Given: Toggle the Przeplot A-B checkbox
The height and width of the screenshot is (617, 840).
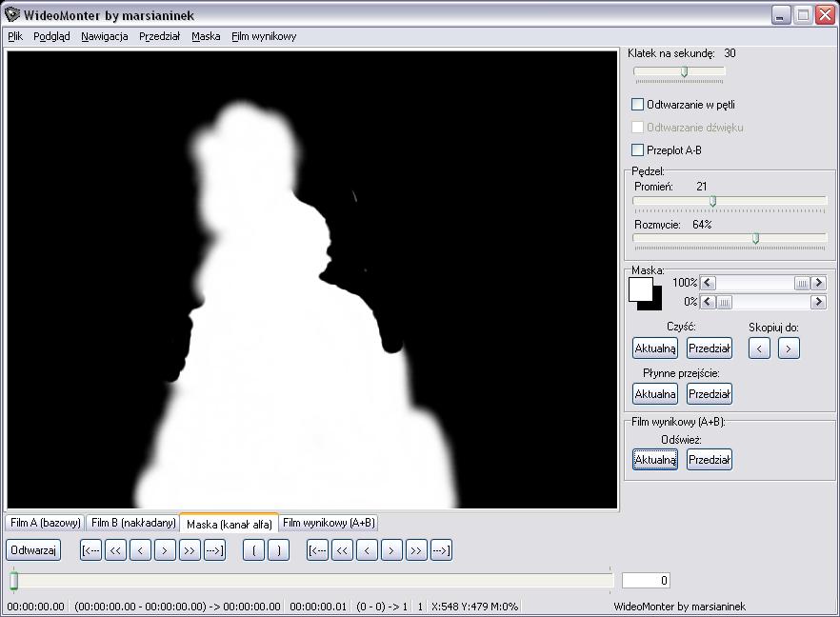Looking at the screenshot, I should [638, 150].
